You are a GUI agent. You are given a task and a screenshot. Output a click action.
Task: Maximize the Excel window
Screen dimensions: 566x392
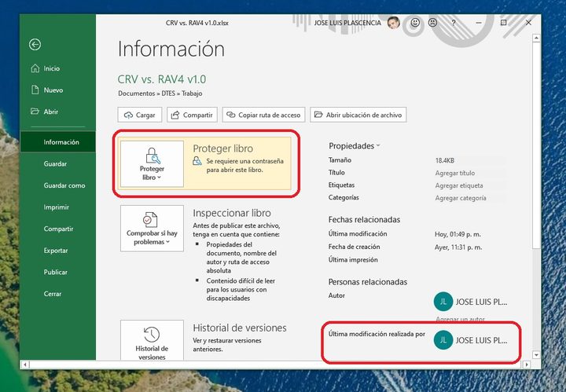click(504, 23)
